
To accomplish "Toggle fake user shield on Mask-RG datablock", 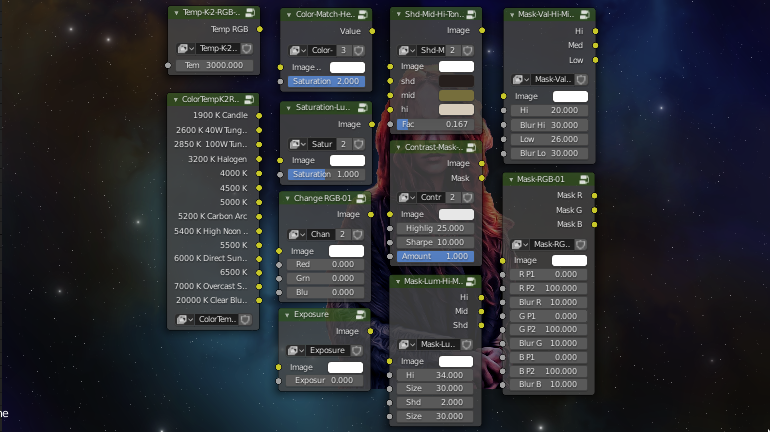I will click(581, 244).
